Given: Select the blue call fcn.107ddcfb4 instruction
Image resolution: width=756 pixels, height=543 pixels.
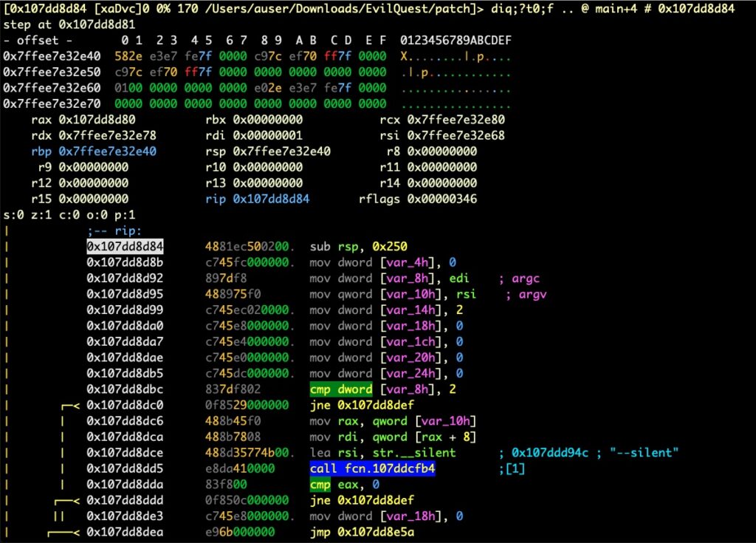Looking at the screenshot, I should point(372,468).
